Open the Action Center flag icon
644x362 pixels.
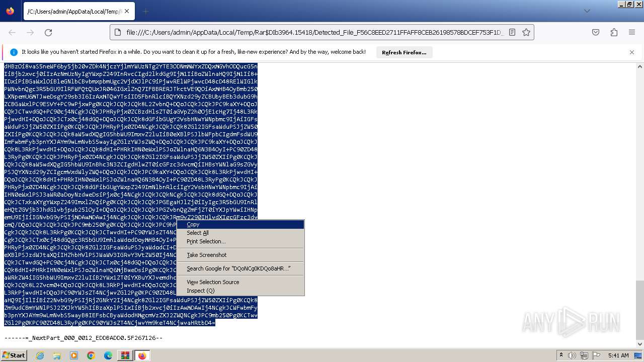click(x=596, y=355)
